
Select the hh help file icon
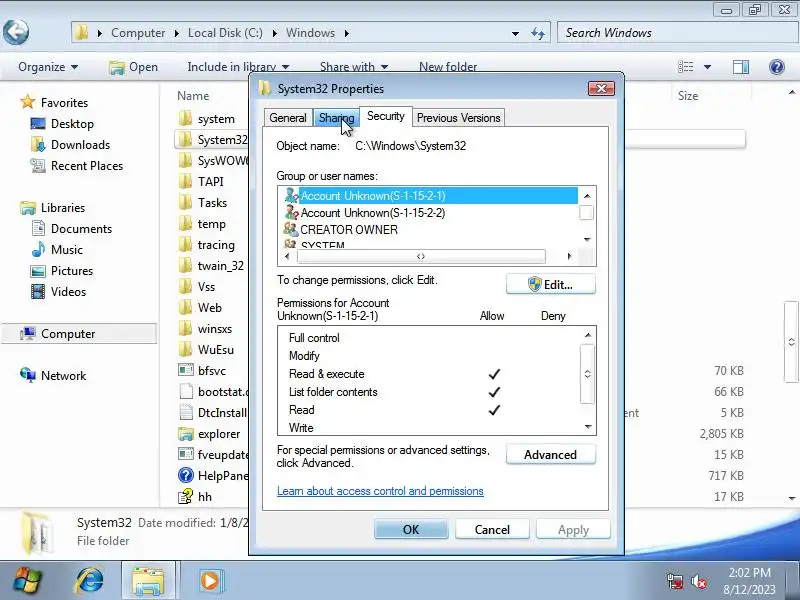186,496
